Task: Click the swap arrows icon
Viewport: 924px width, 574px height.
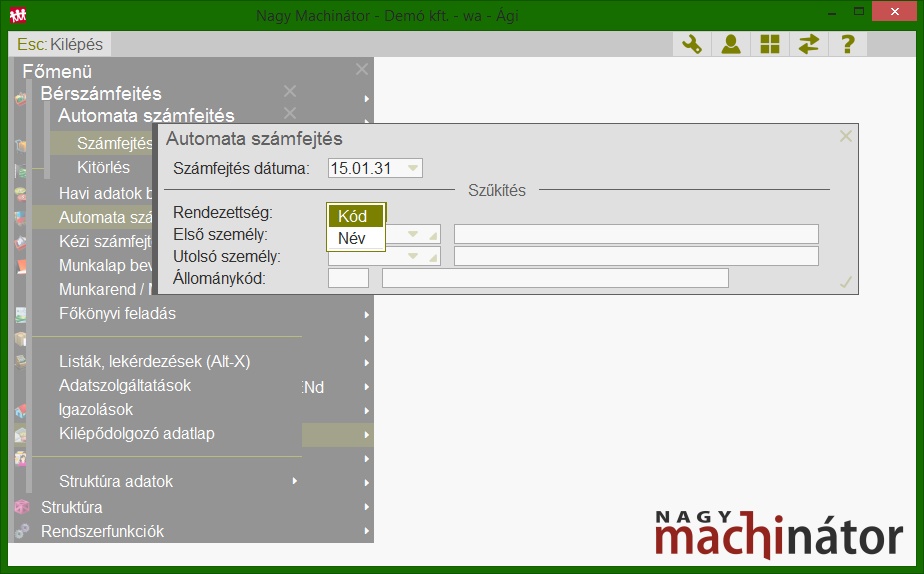Action: 808,44
